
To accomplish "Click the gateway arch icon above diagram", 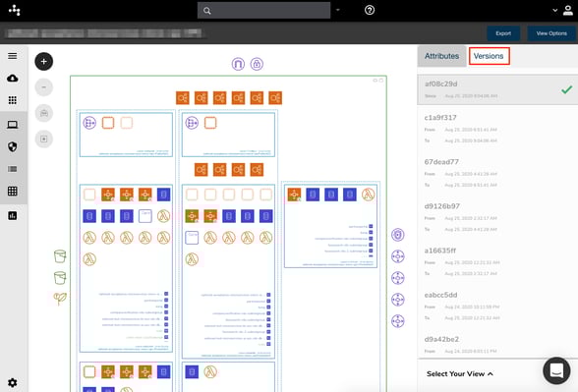I will pyautogui.click(x=238, y=64).
